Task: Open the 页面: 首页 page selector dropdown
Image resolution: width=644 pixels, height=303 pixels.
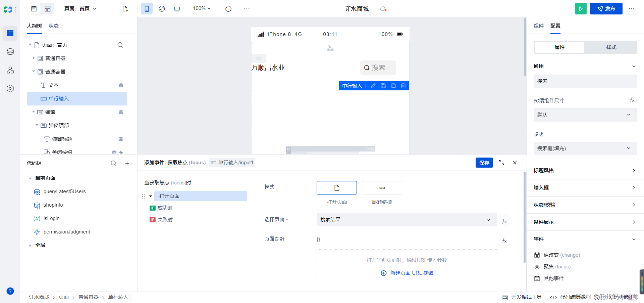Action: pos(80,9)
